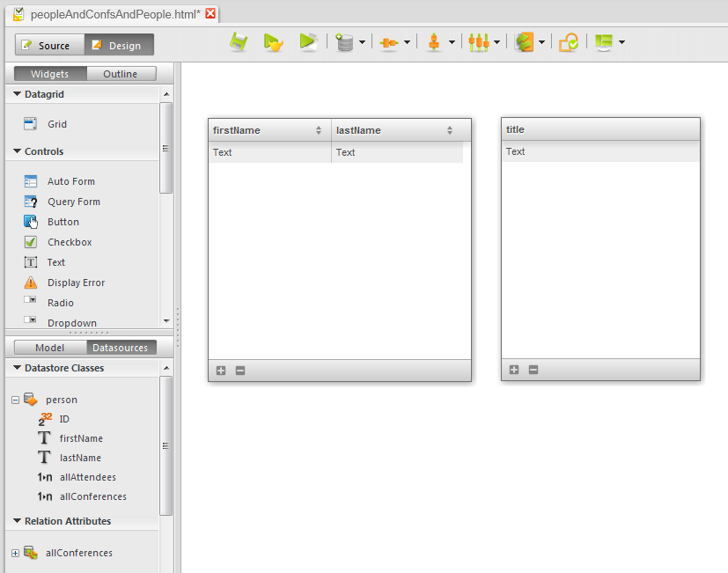
Task: Click the green Run arrow toolbar icon
Action: [x=307, y=42]
